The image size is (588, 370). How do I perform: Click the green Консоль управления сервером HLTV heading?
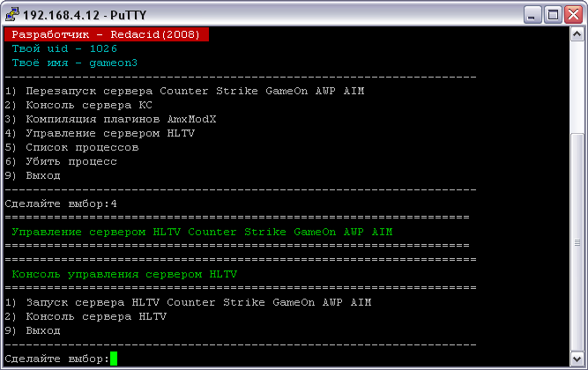point(124,274)
